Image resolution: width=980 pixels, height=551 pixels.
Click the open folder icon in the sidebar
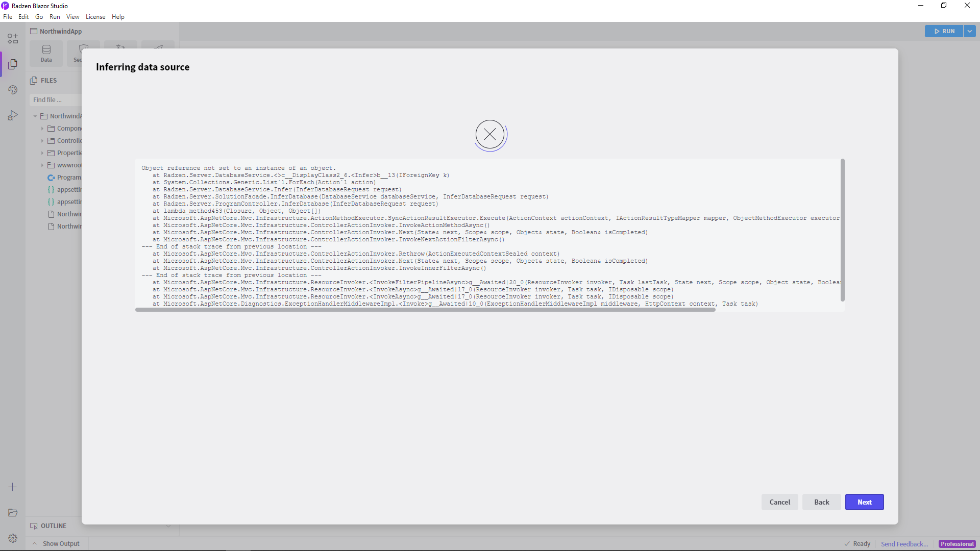tap(12, 513)
